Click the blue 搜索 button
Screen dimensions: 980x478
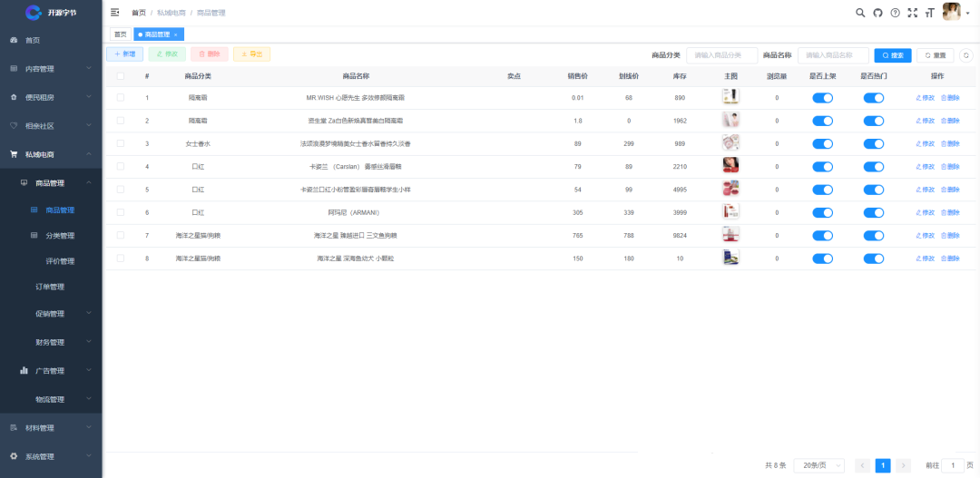tap(893, 55)
